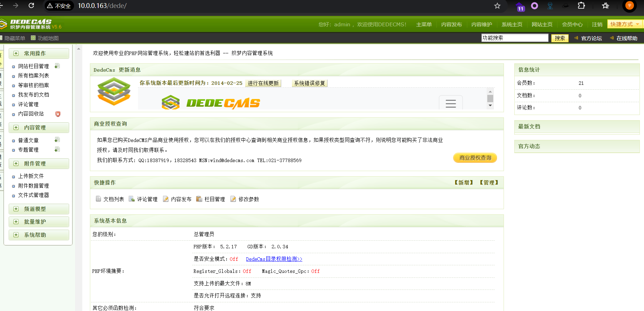Open the DedeCms目录权限检测 link
This screenshot has width=644, height=311.
274,259
